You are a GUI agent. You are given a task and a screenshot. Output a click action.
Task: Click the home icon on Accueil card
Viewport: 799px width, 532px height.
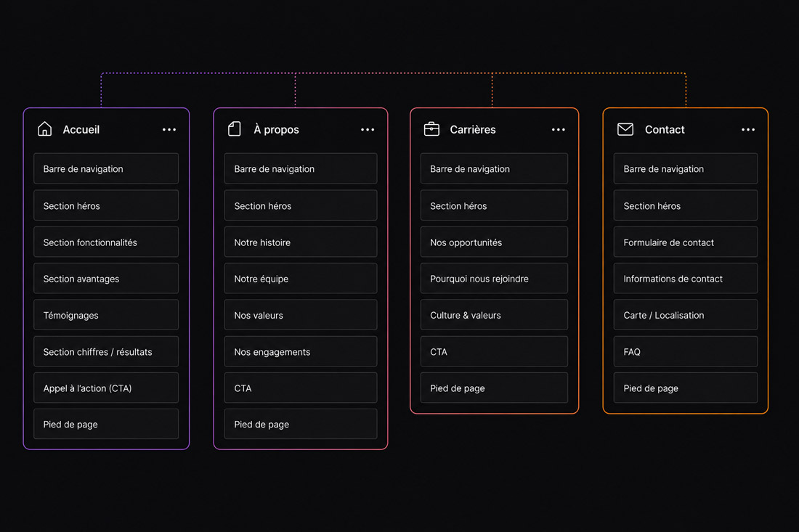45,128
